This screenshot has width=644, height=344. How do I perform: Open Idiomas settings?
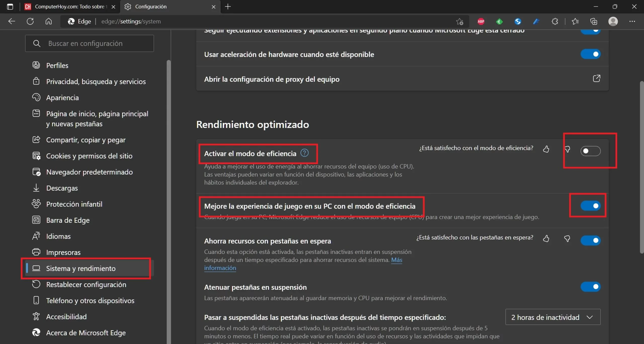click(x=89, y=236)
